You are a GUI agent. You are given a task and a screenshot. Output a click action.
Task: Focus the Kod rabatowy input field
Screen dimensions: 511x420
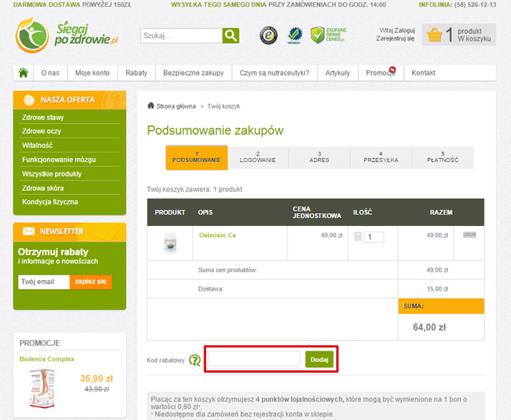pos(254,359)
